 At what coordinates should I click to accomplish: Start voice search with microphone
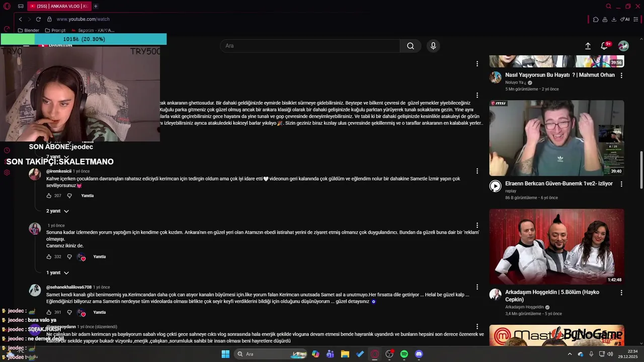433,46
